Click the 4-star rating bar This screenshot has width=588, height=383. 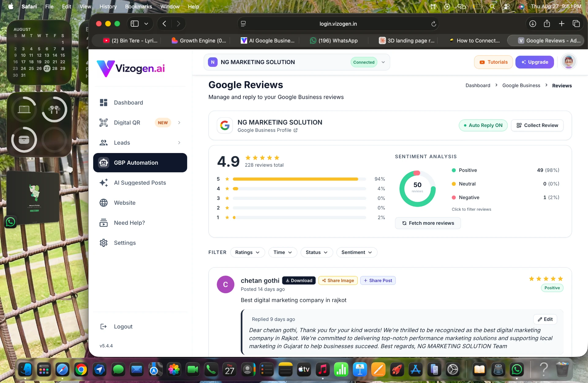(299, 189)
